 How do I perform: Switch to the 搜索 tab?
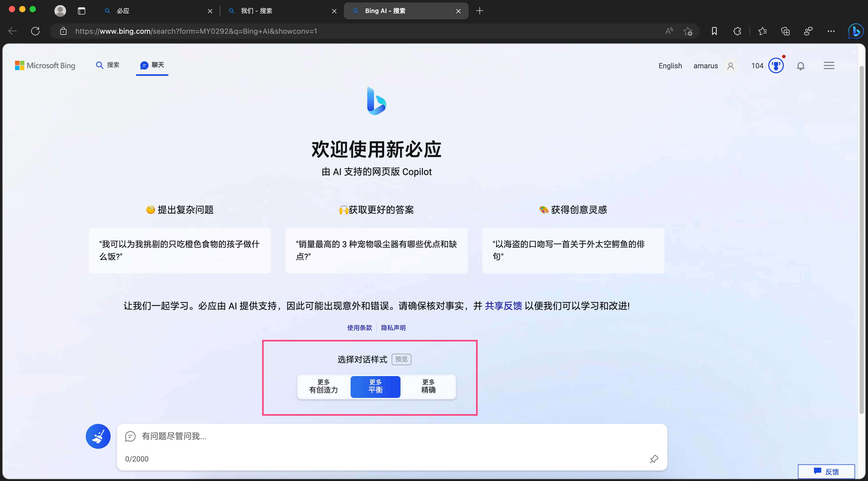pyautogui.click(x=108, y=65)
